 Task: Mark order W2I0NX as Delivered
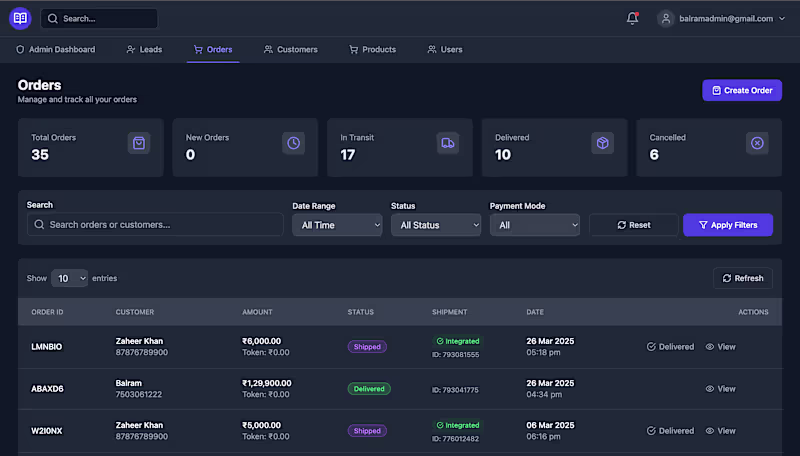pos(670,431)
